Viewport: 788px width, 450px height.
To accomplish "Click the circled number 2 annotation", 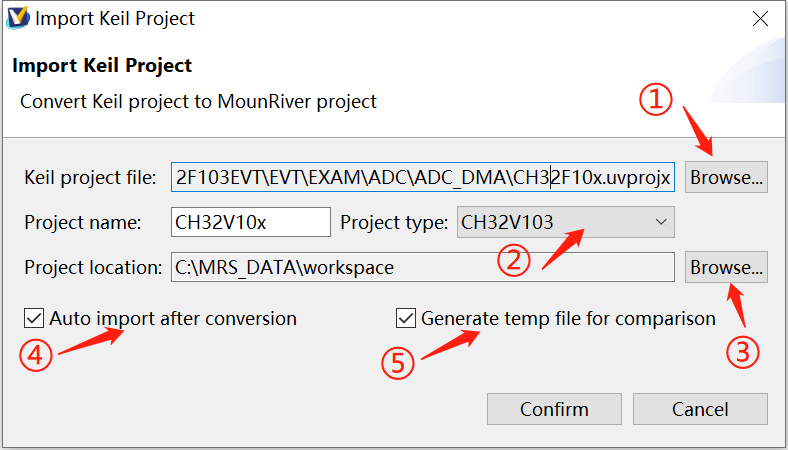I will (514, 260).
